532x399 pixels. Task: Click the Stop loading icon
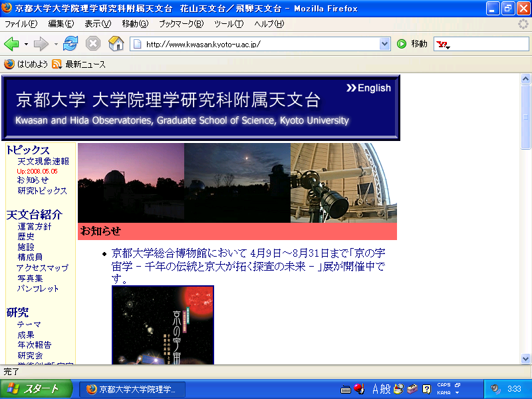click(x=93, y=44)
